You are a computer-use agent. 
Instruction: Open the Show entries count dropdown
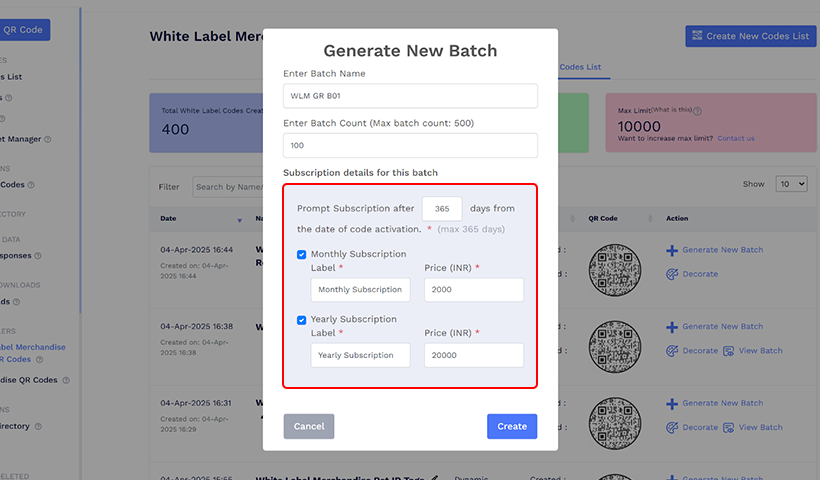[791, 185]
